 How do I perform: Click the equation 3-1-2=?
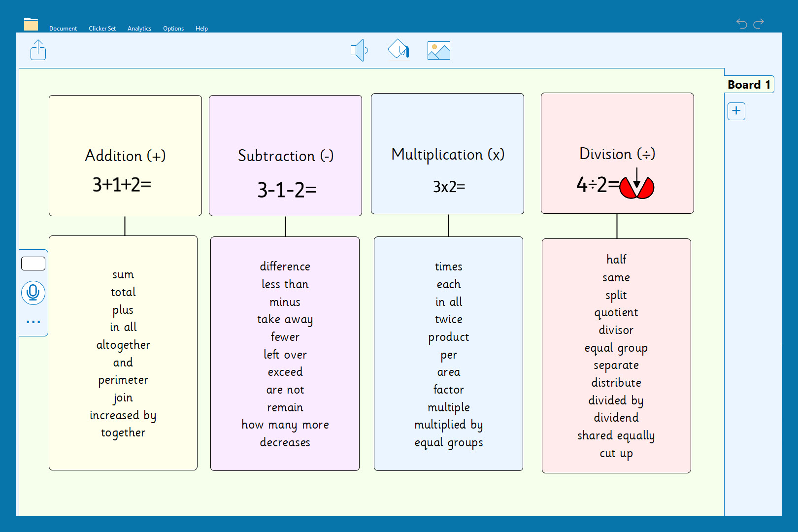287,190
